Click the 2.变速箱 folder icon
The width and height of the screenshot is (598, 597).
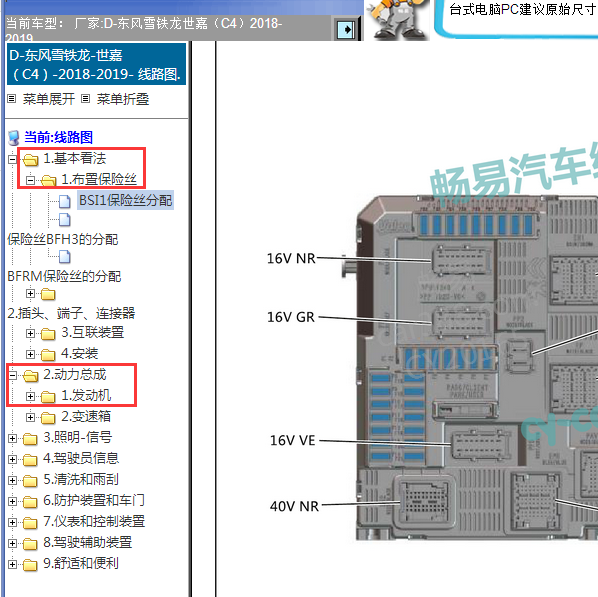(48, 418)
